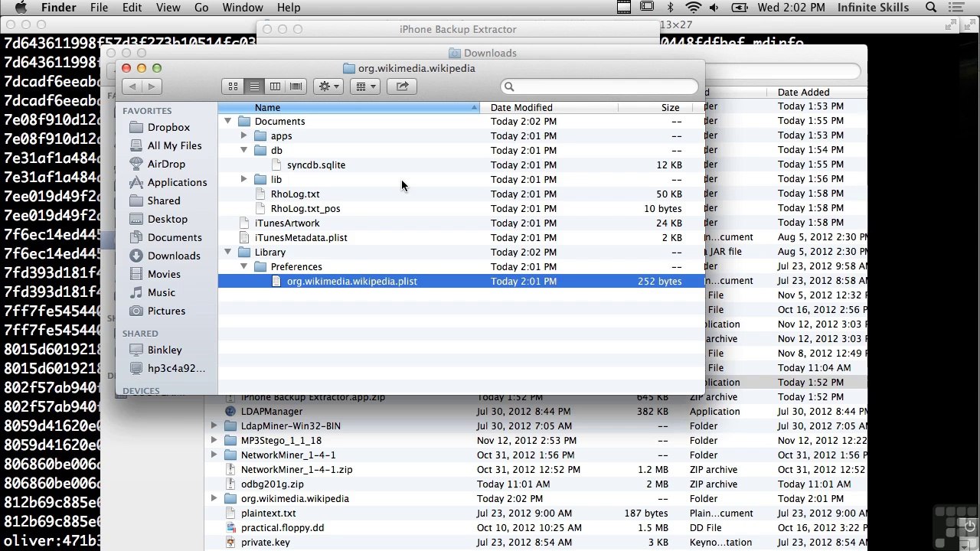
Task: Open Dropbox in Favorites sidebar
Action: tap(168, 127)
